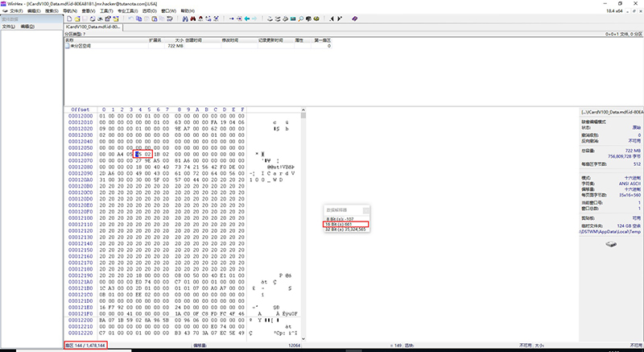Click the blue Back arrow icon

pos(247,19)
